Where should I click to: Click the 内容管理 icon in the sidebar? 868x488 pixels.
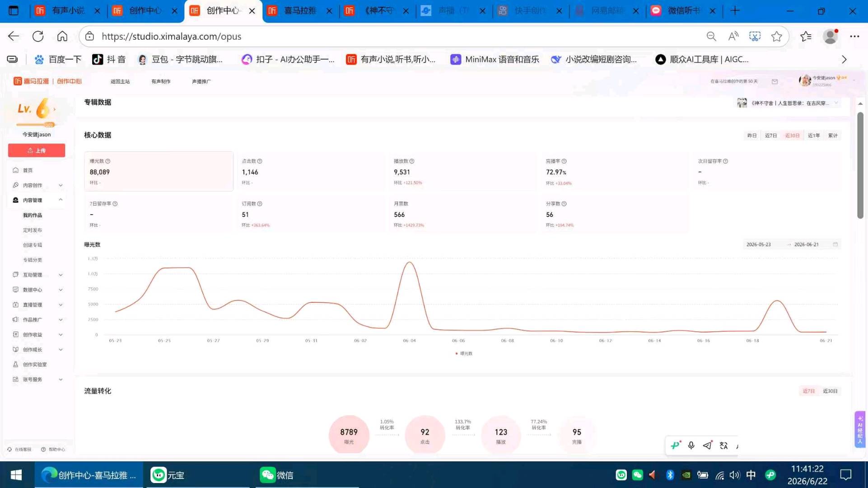(x=16, y=200)
